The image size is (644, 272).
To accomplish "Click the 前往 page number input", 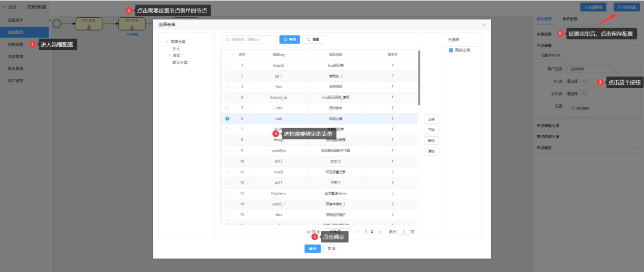I will pos(403,231).
